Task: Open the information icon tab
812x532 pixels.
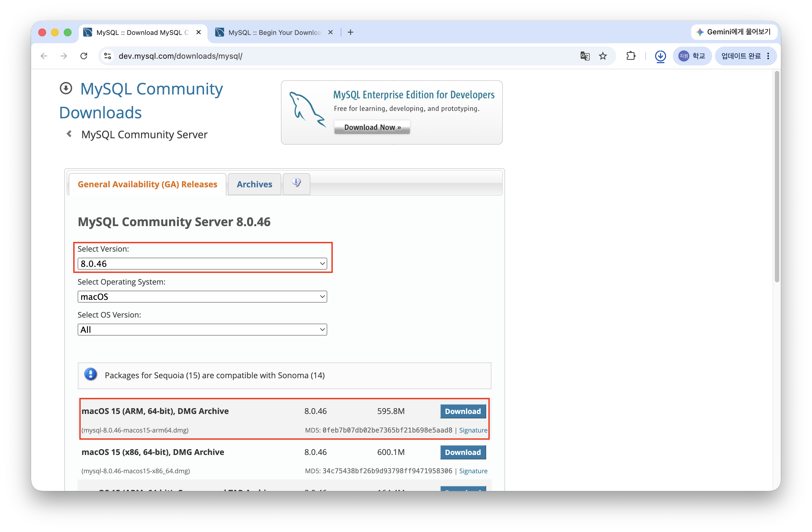Action: point(296,183)
